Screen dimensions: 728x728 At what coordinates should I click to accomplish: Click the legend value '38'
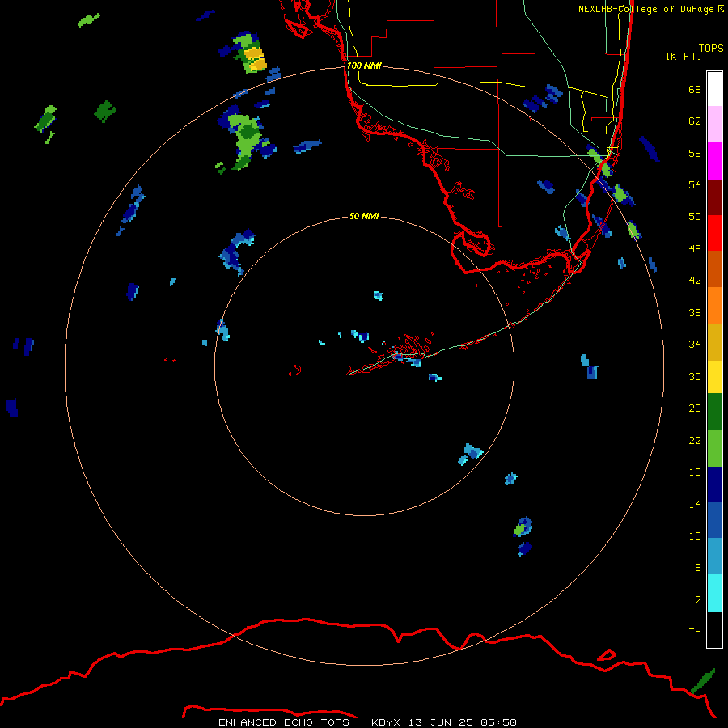coord(695,312)
